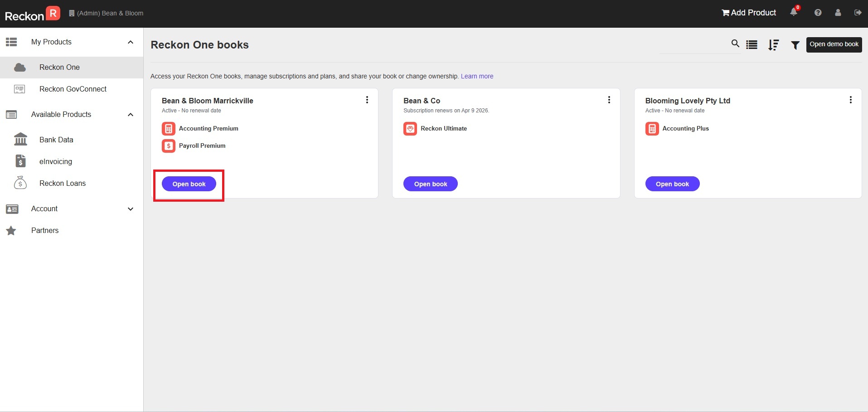Open eInvoicing menu item

pos(72,161)
